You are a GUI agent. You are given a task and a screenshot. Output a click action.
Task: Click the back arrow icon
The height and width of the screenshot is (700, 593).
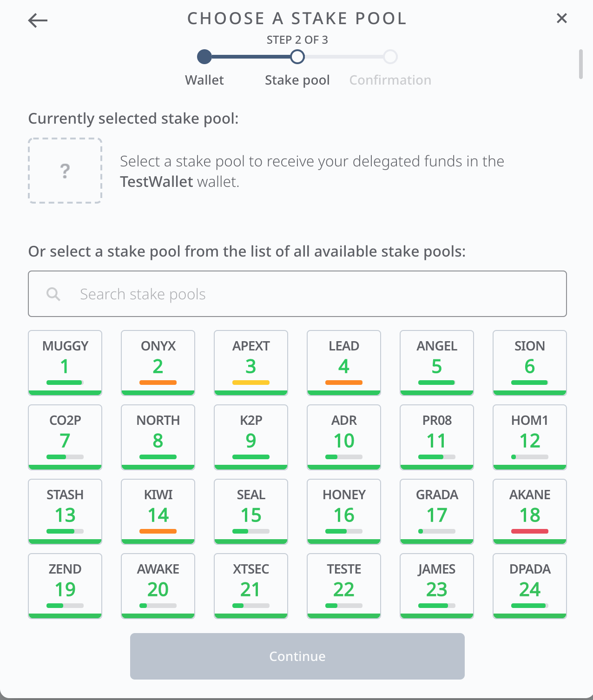[x=38, y=20]
